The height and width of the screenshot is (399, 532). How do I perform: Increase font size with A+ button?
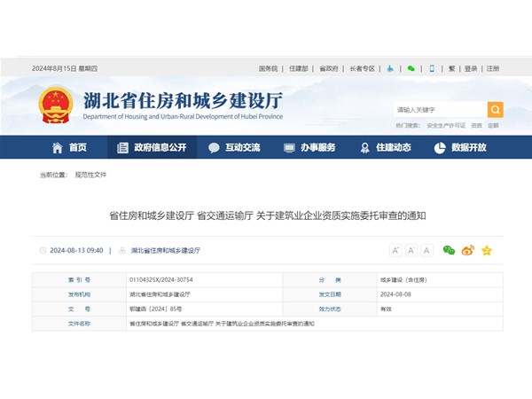pyautogui.click(x=395, y=251)
